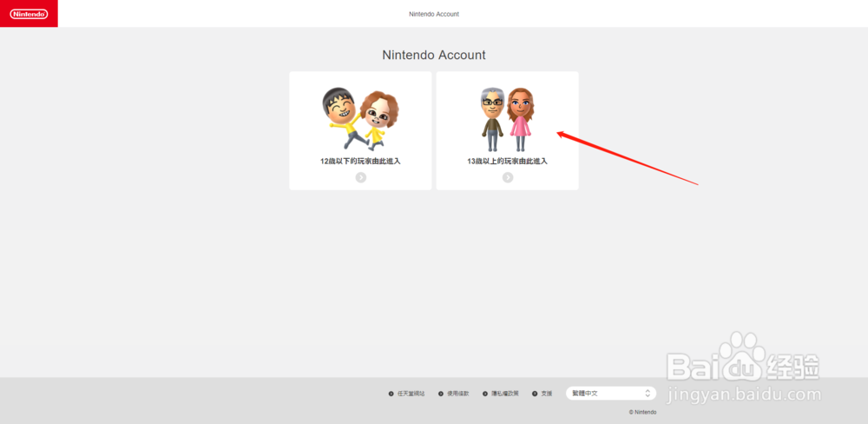Select the children Mii characters image
Viewport: 868px width, 424px height.
[360, 119]
